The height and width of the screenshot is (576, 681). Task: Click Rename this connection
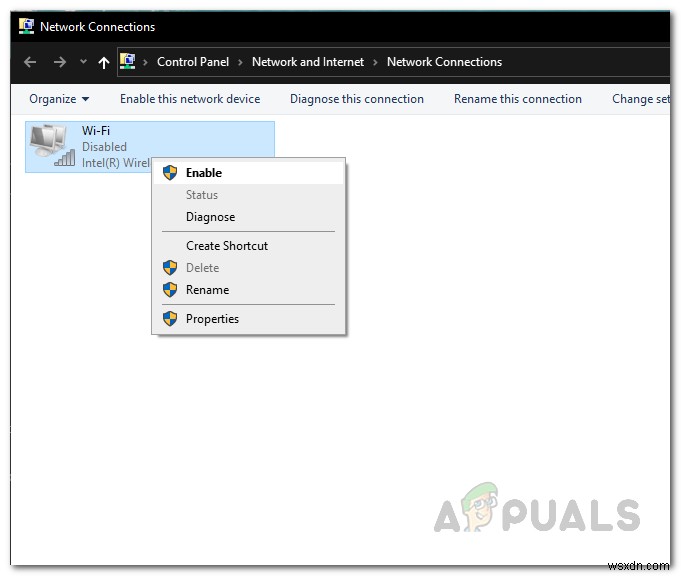518,99
